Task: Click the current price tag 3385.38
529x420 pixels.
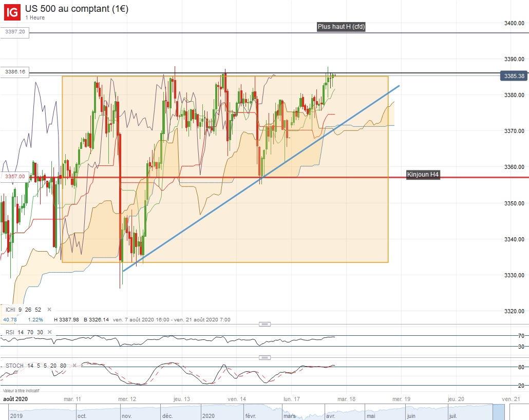Action: (x=514, y=76)
